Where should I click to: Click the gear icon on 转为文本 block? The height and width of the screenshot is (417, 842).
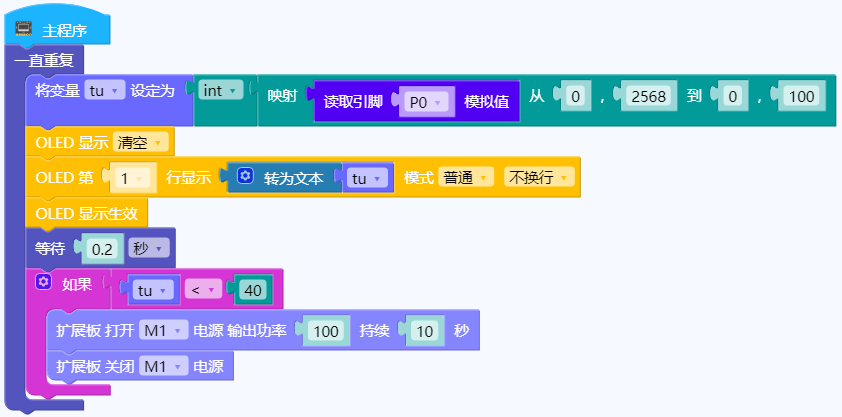point(245,177)
